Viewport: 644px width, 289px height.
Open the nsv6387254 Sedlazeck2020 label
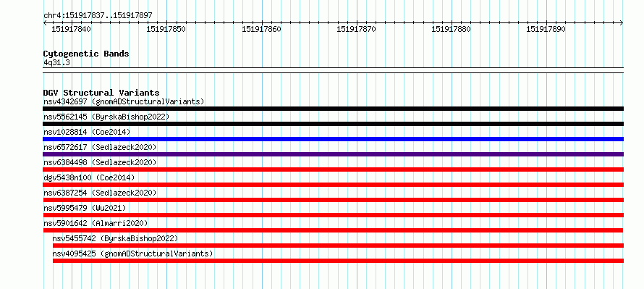[x=100, y=193]
